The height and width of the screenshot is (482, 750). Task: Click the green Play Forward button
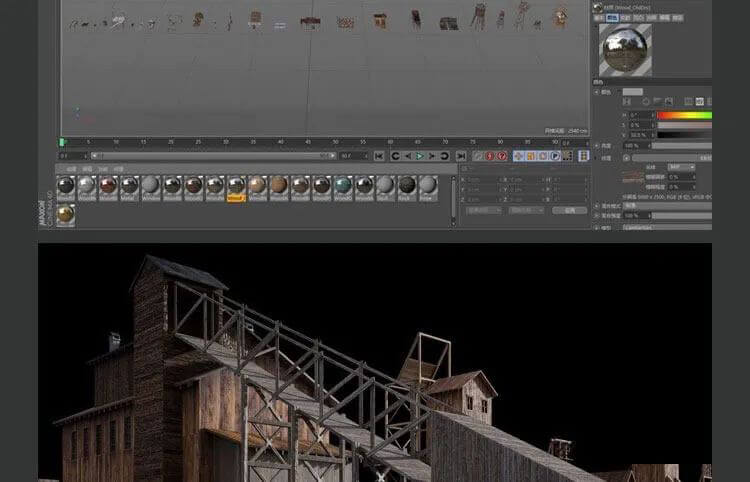420,156
